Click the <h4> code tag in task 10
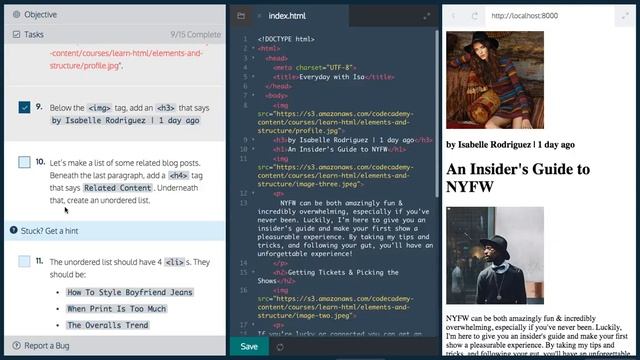 pyautogui.click(x=178, y=176)
